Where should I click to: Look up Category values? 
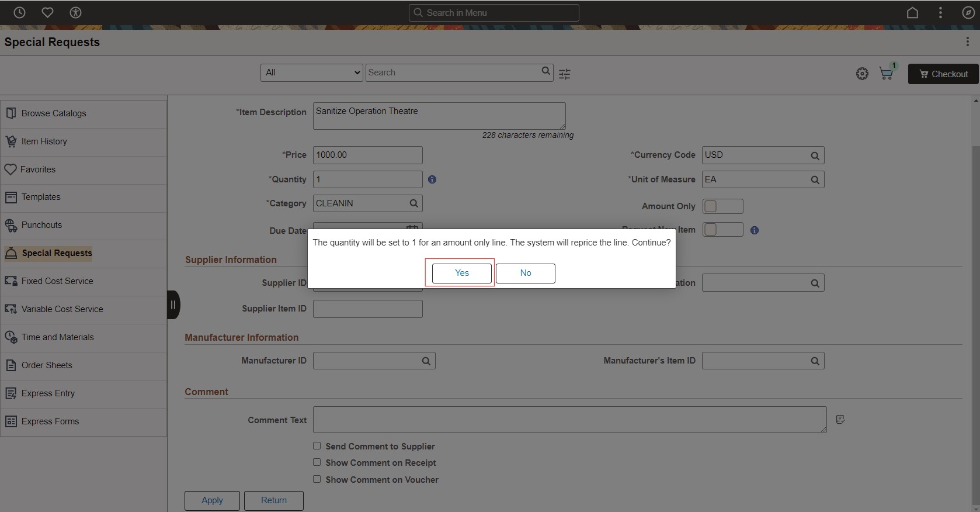(x=413, y=203)
